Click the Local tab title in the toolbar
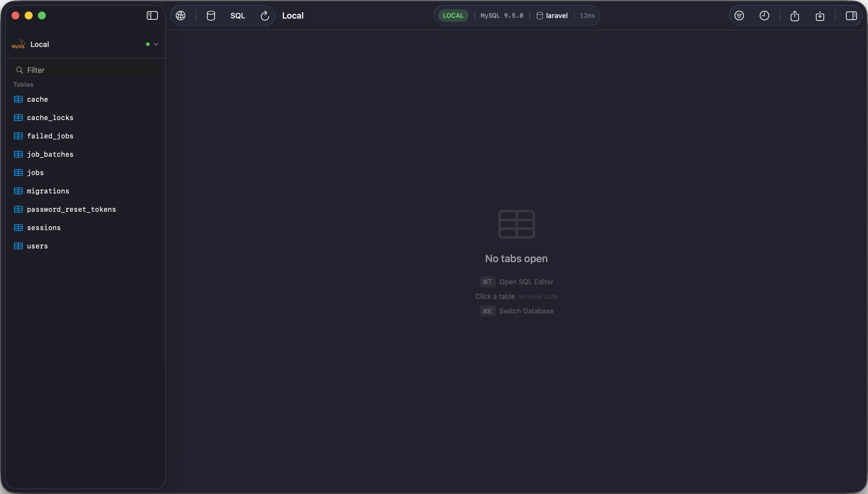The width and height of the screenshot is (868, 494). point(292,15)
